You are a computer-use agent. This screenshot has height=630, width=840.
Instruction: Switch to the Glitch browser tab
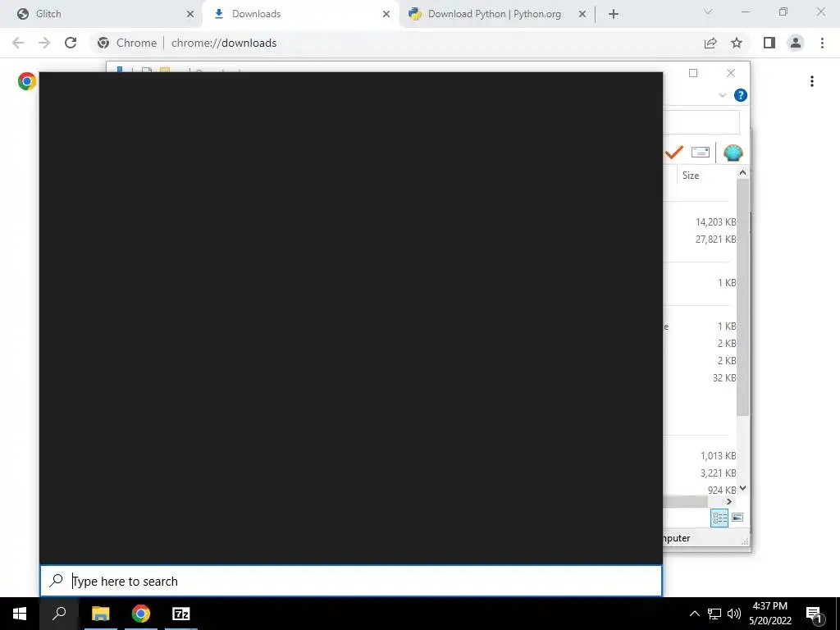pyautogui.click(x=102, y=14)
